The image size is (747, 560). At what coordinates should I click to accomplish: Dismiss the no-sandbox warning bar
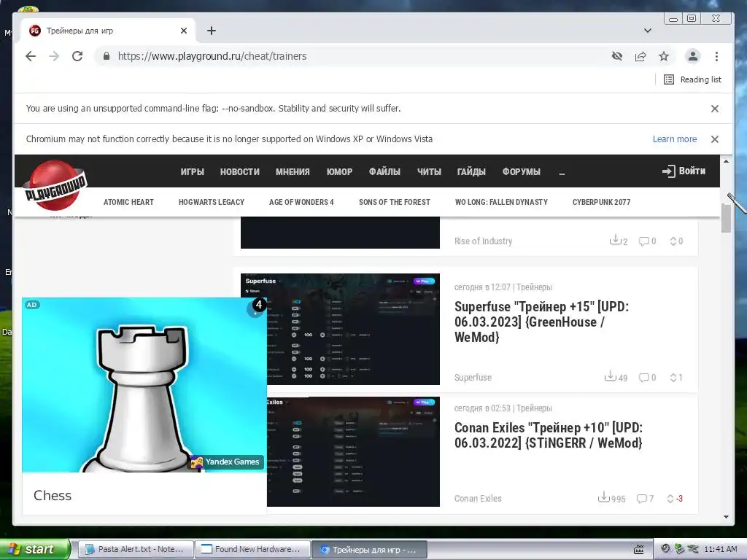point(715,109)
